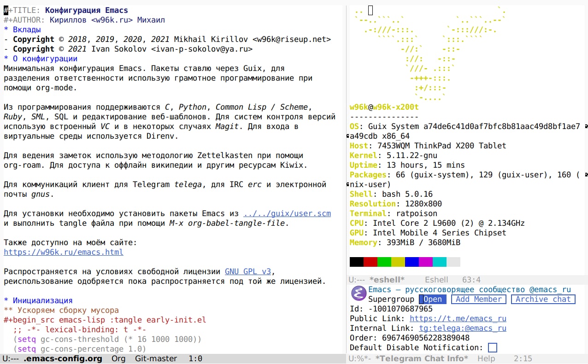Click .emacs-config.org buffer name in mode line

coord(63,358)
